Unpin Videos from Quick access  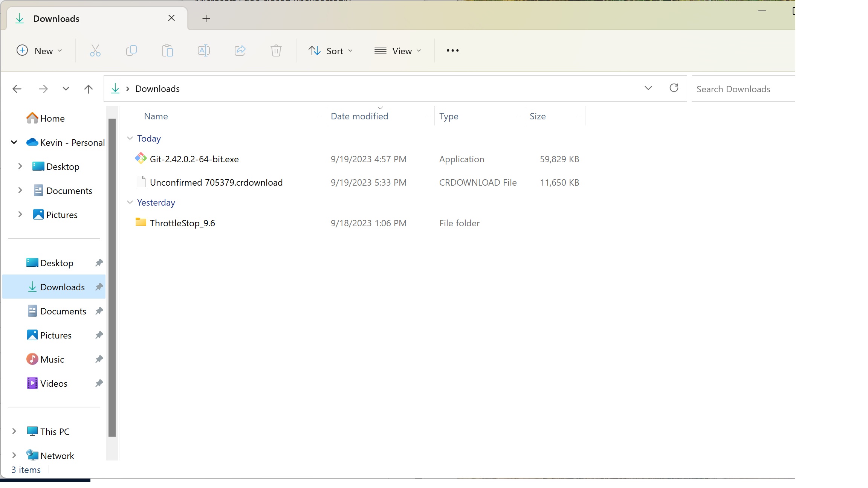pyautogui.click(x=98, y=383)
